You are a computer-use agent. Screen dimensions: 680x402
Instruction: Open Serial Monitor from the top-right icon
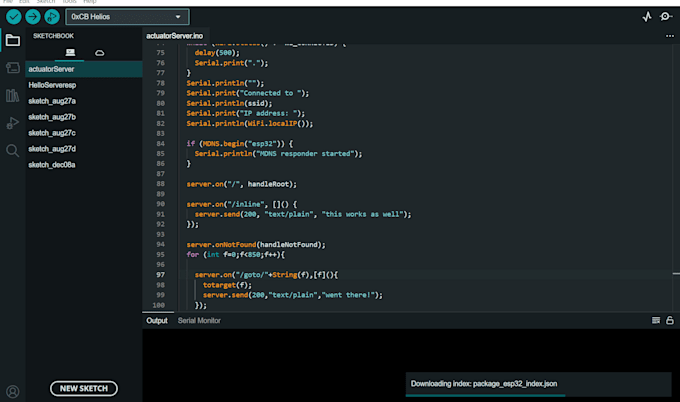[666, 17]
